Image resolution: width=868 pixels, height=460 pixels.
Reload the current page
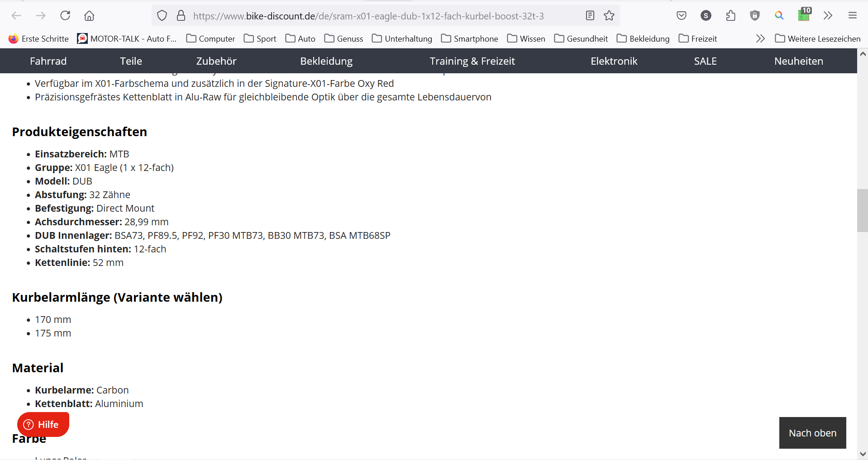65,16
